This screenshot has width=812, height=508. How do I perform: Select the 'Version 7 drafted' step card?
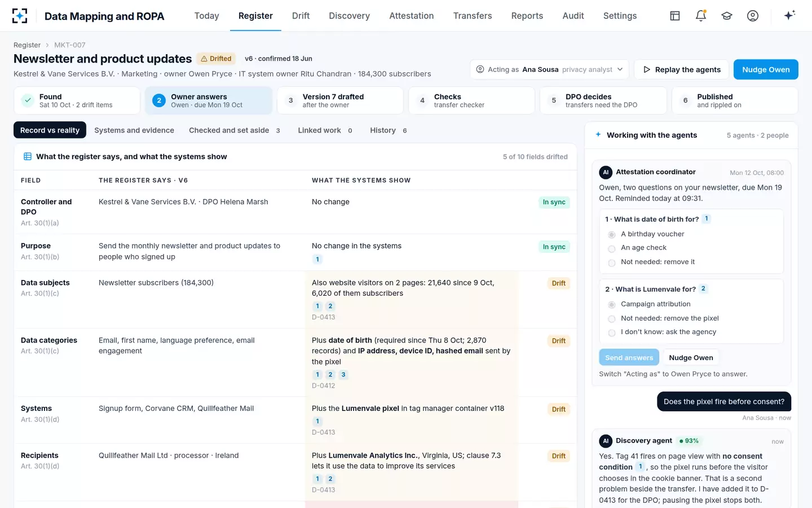pos(340,100)
